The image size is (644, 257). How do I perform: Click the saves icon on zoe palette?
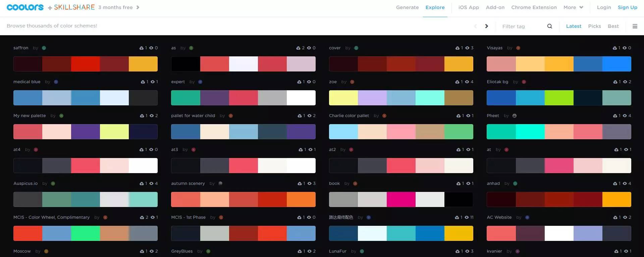click(x=457, y=82)
